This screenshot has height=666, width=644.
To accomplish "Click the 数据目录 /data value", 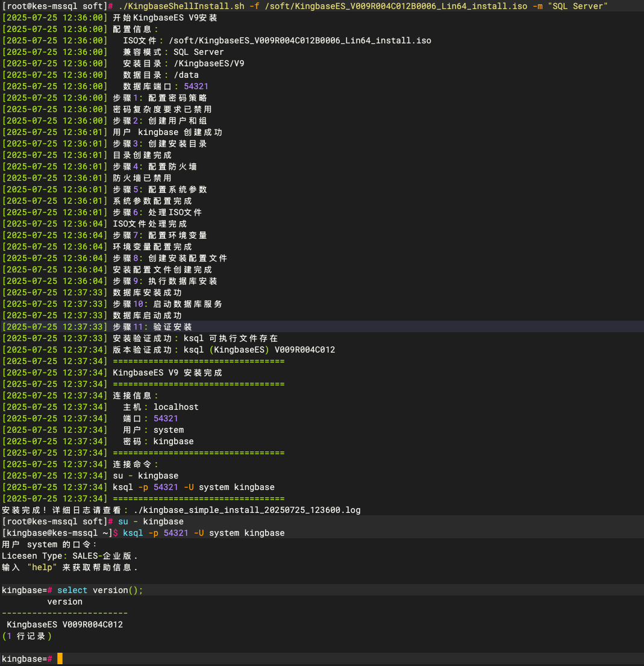I will [186, 75].
